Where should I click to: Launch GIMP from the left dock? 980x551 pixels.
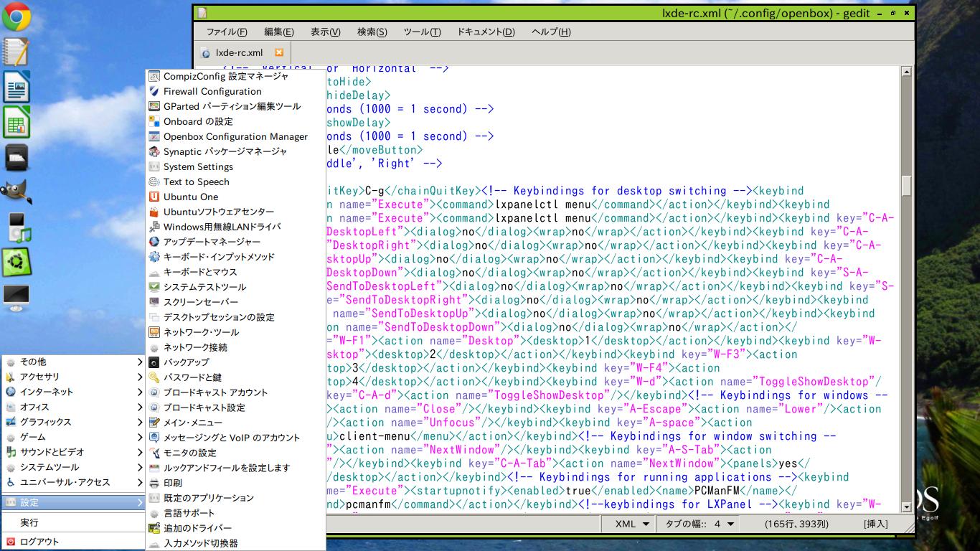[x=16, y=191]
